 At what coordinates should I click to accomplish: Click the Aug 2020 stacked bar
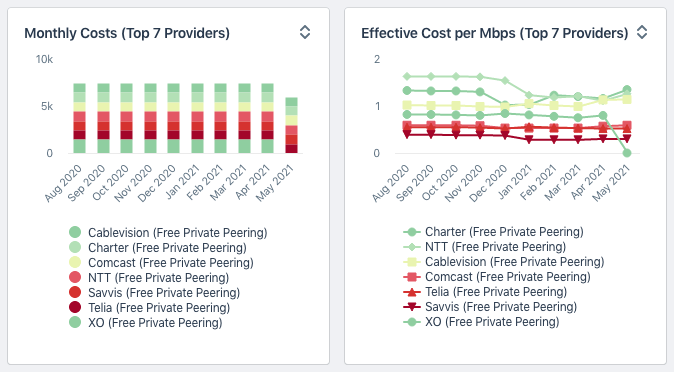(x=80, y=118)
